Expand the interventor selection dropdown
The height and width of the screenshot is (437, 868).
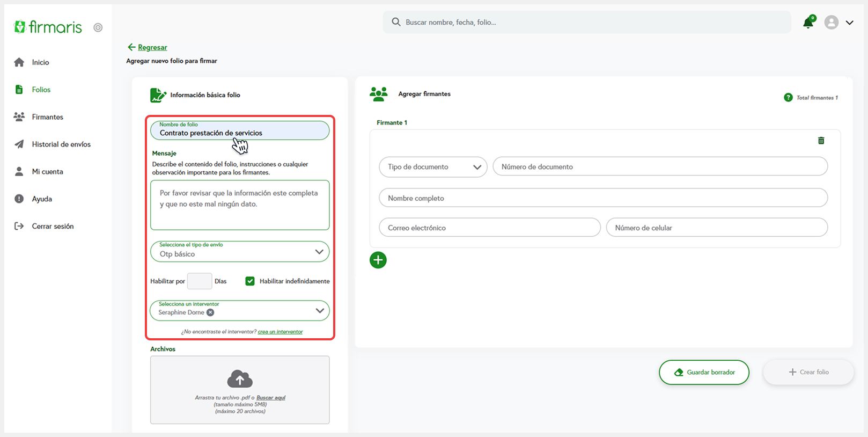click(x=320, y=311)
